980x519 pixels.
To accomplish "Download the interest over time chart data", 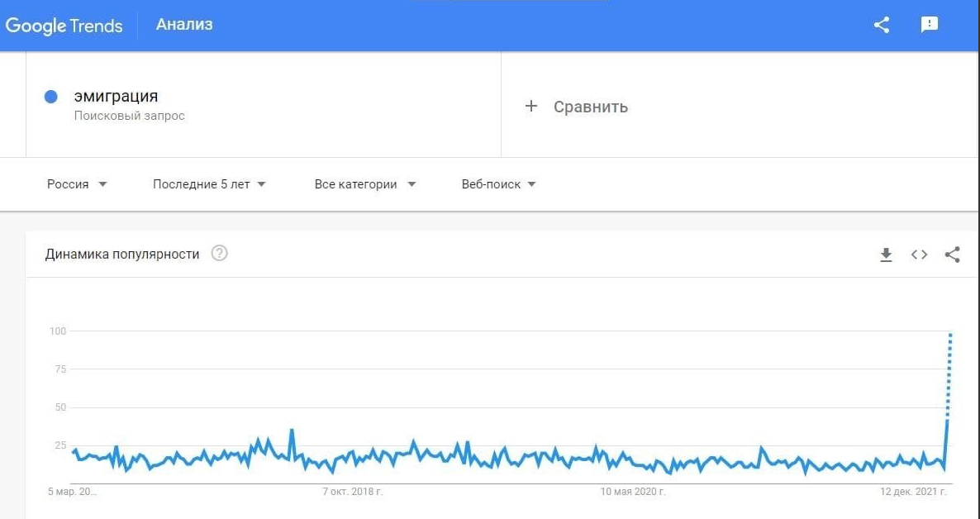I will 886,255.
